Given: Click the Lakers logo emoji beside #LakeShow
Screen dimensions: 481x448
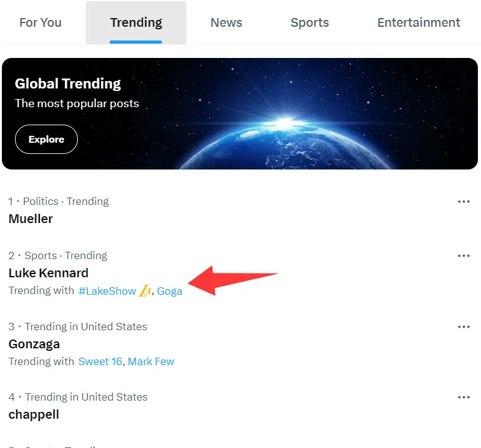Looking at the screenshot, I should 145,291.
